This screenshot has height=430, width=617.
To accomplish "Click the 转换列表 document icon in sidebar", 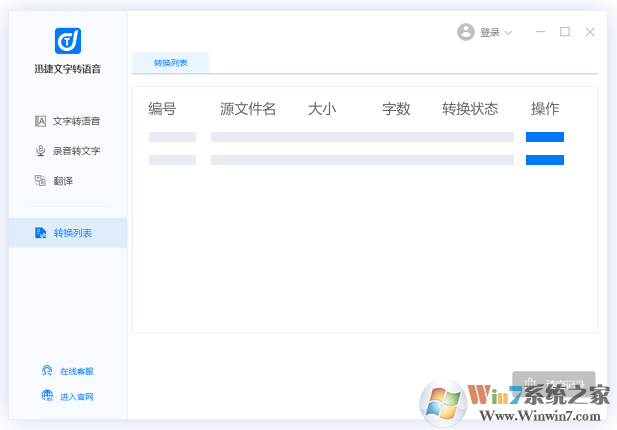I will (40, 233).
